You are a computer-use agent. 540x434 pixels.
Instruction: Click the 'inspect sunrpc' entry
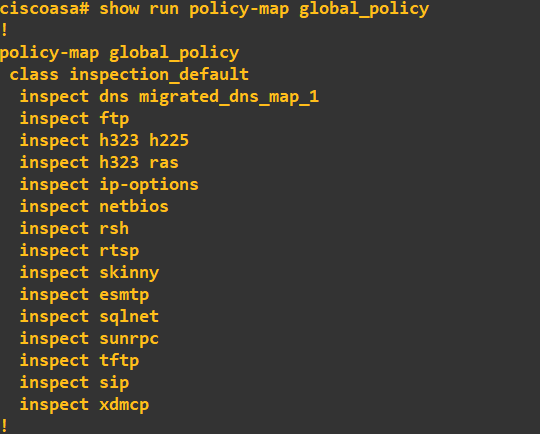pyautogui.click(x=90, y=339)
